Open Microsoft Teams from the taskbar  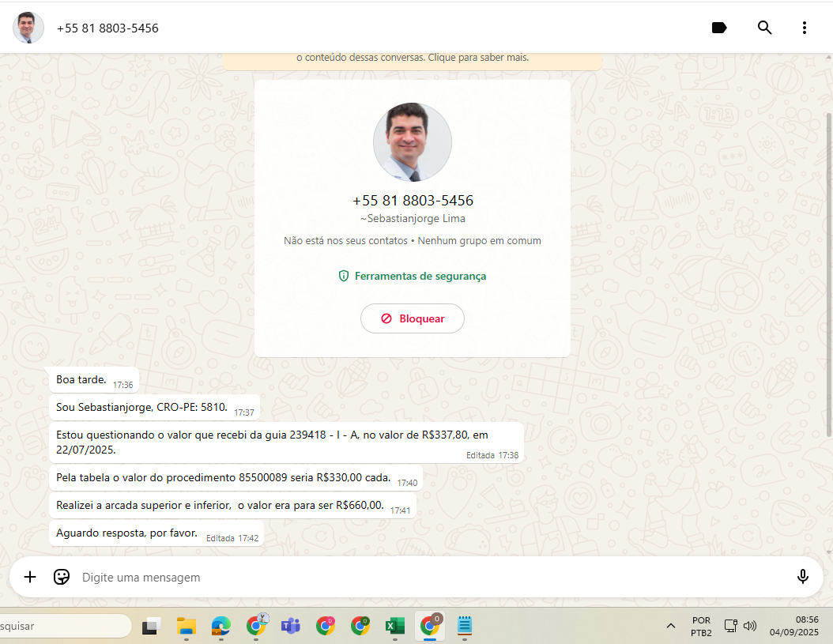tap(291, 627)
